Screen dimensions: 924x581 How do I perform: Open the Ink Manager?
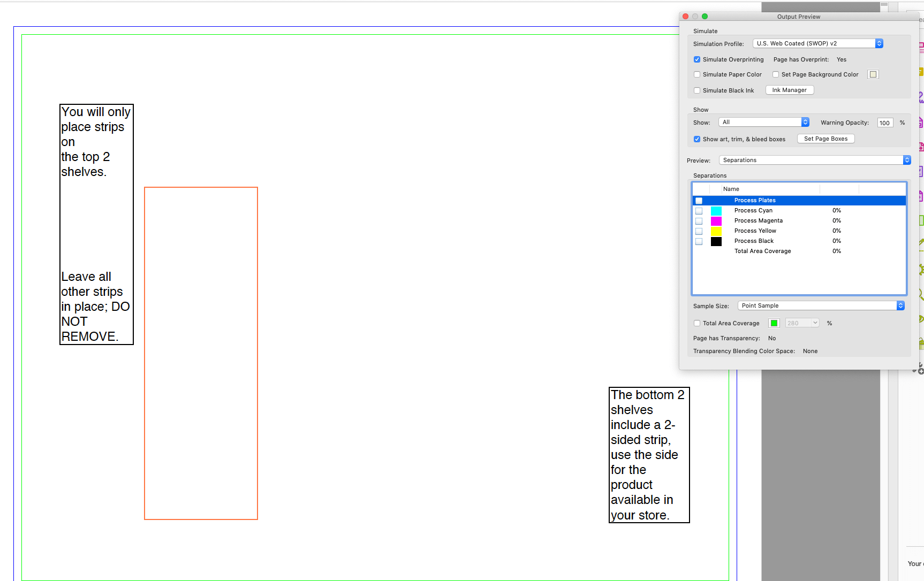pos(789,90)
